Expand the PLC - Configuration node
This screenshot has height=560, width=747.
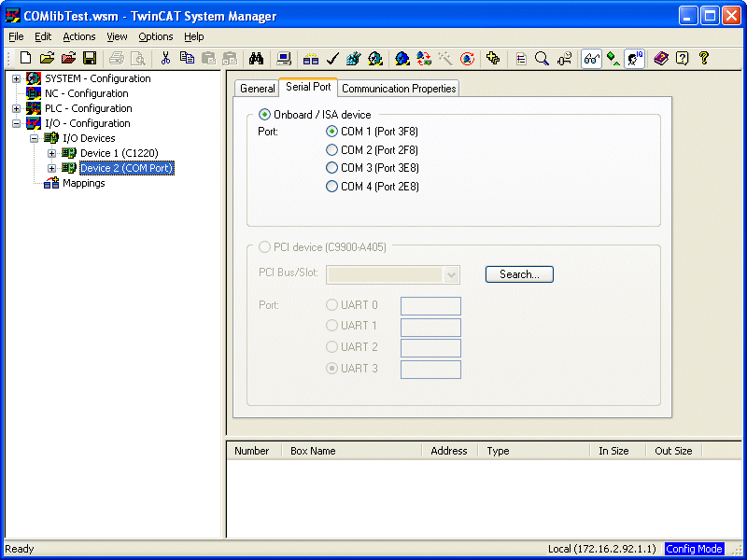pos(16,108)
